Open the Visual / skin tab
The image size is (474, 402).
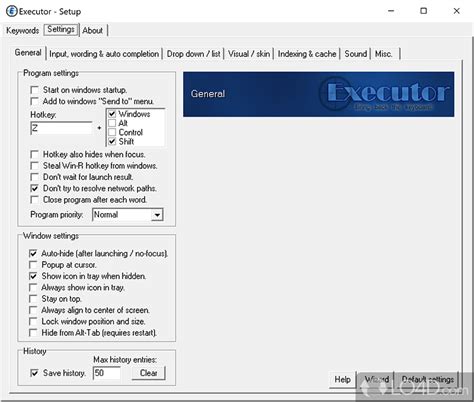249,54
